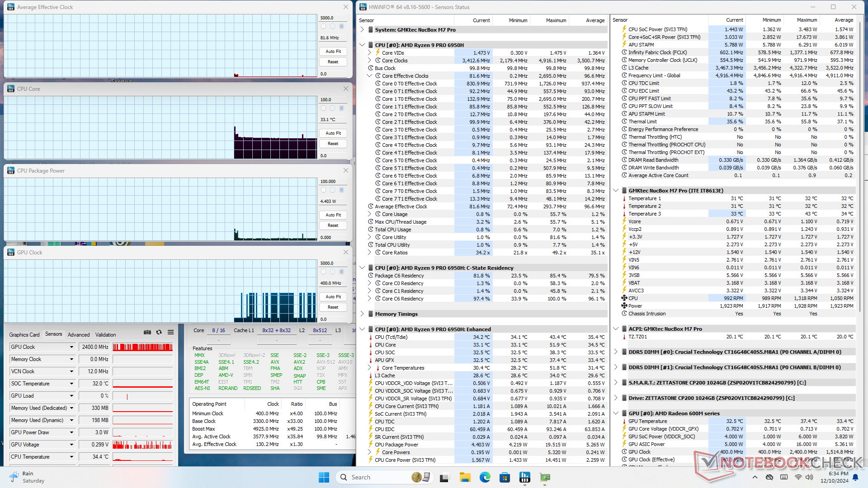Click the graph icon in the GPU Clock window title bar
The image size is (868, 488).
click(x=11, y=252)
